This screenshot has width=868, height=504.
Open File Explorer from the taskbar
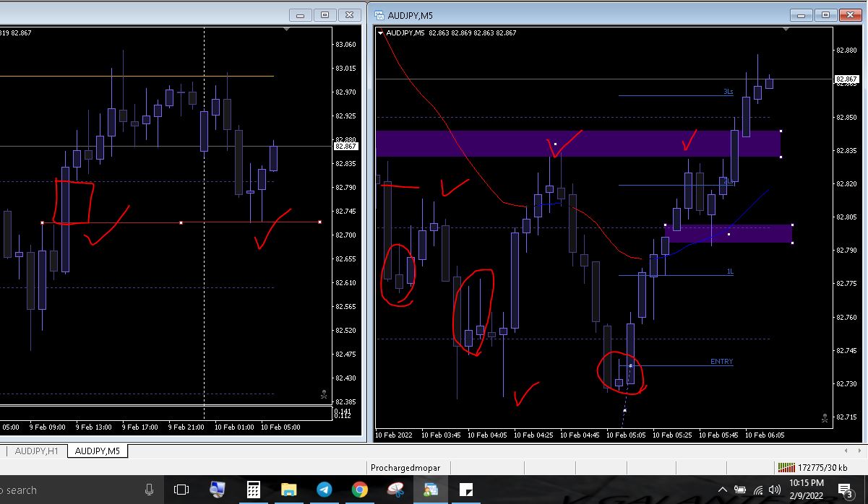(288, 490)
